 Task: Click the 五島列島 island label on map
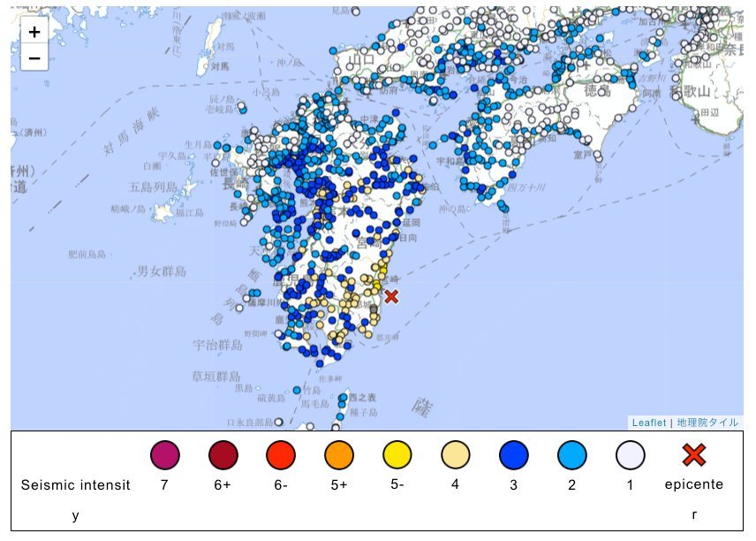[152, 187]
